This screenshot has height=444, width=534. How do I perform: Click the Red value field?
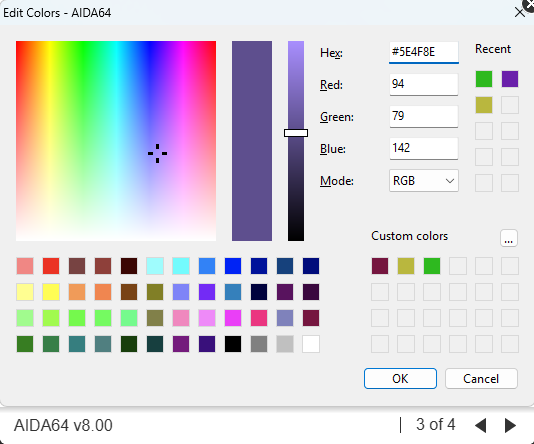pos(424,84)
